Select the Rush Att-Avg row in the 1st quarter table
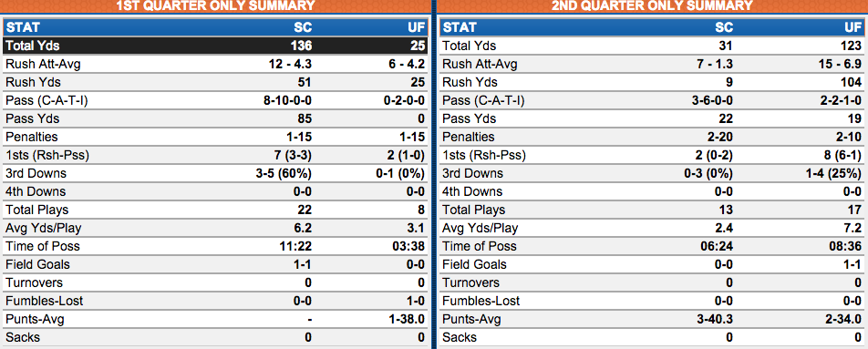868x349 pixels. pos(215,64)
